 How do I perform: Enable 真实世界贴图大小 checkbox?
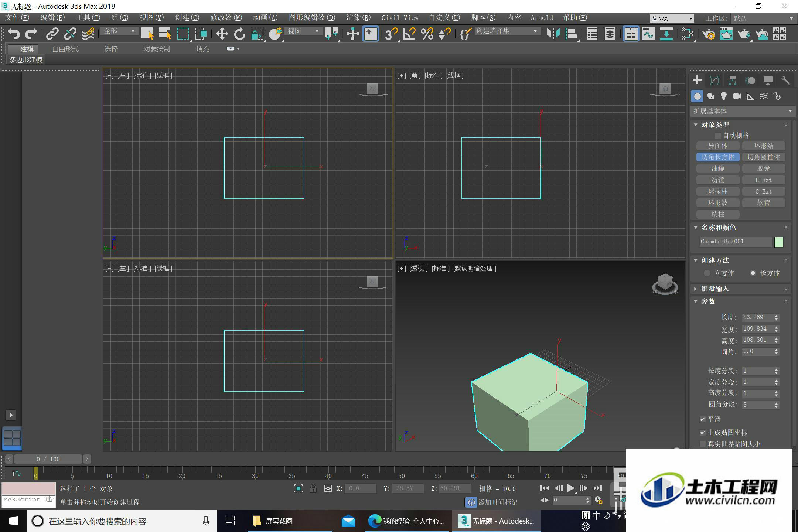(x=703, y=444)
